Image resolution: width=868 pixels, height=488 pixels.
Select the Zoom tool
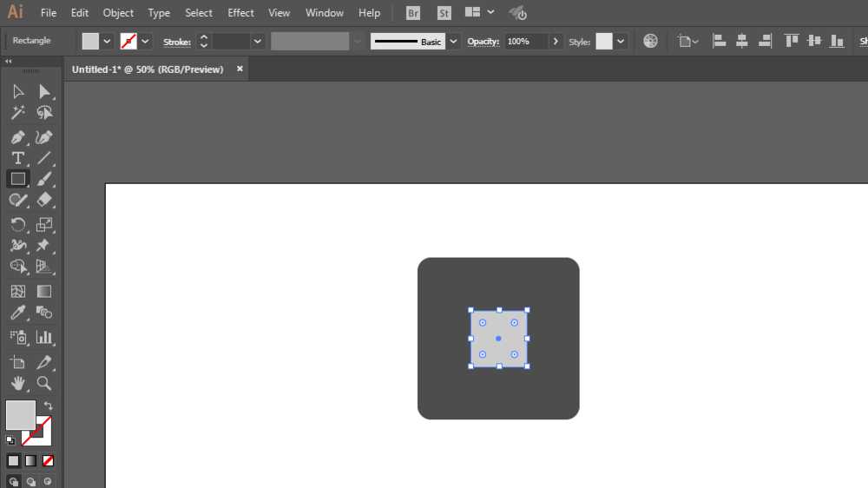[44, 383]
